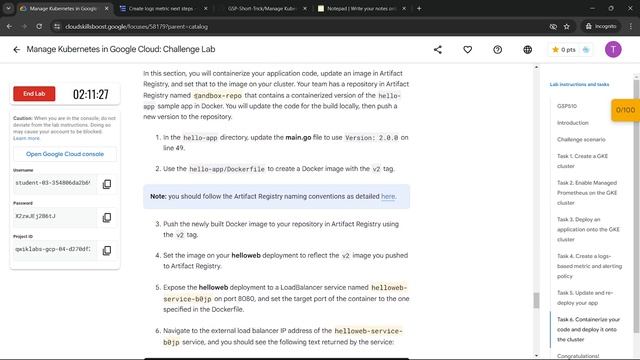Click the heart favorite icon

pyautogui.click(x=467, y=49)
